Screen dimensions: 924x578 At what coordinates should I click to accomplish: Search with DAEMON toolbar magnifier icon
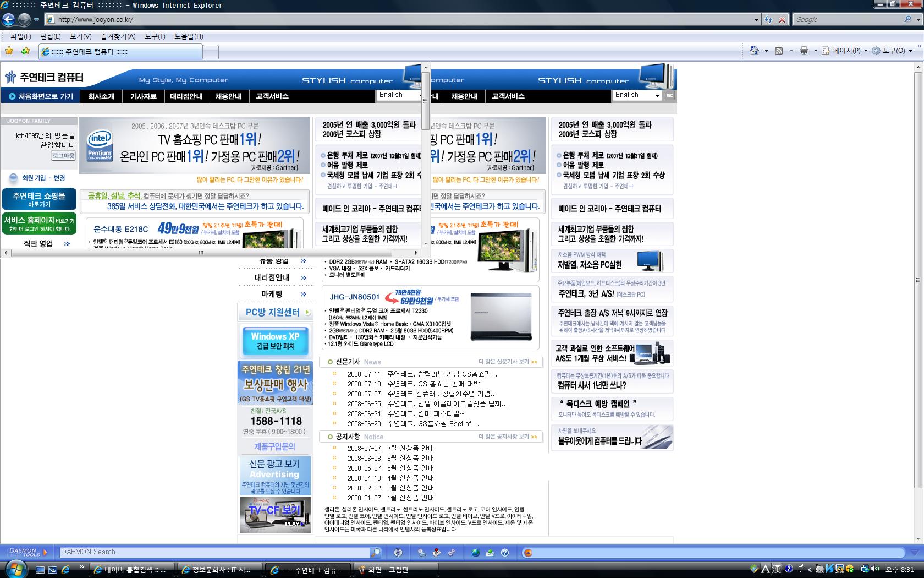point(375,552)
